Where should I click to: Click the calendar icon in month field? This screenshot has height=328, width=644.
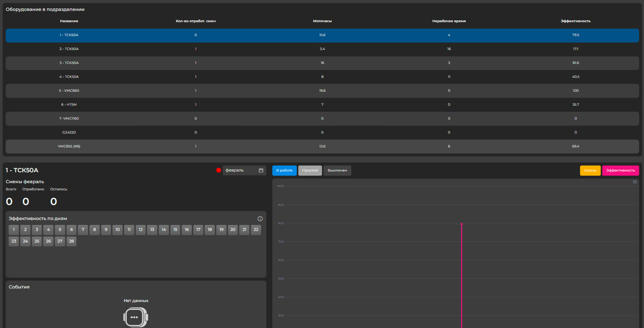pos(261,170)
